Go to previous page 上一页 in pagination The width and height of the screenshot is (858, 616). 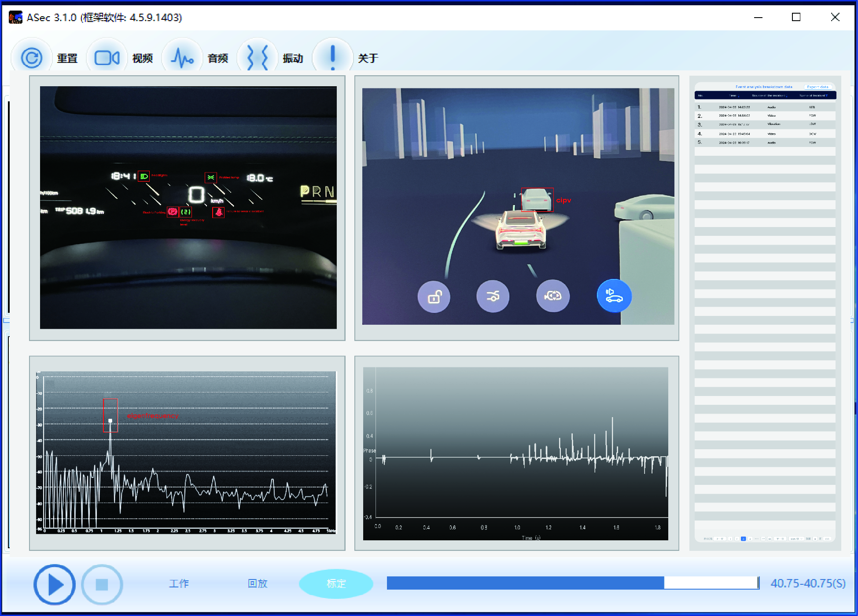pos(720,539)
